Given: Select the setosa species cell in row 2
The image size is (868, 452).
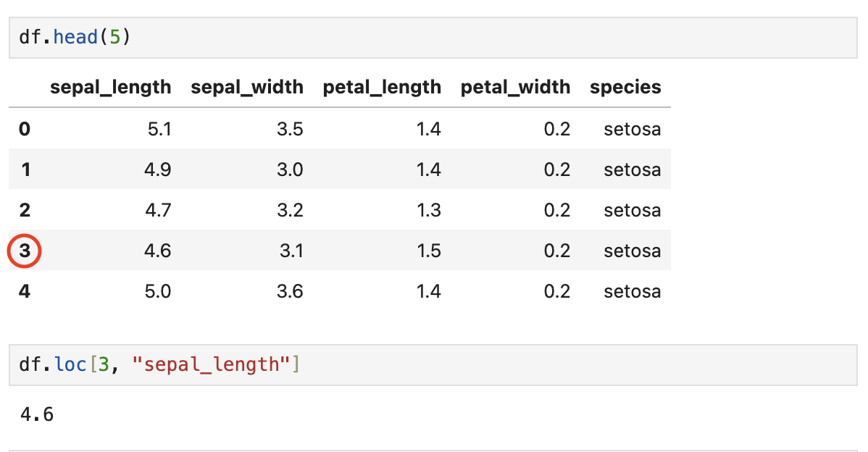Looking at the screenshot, I should (x=632, y=211).
